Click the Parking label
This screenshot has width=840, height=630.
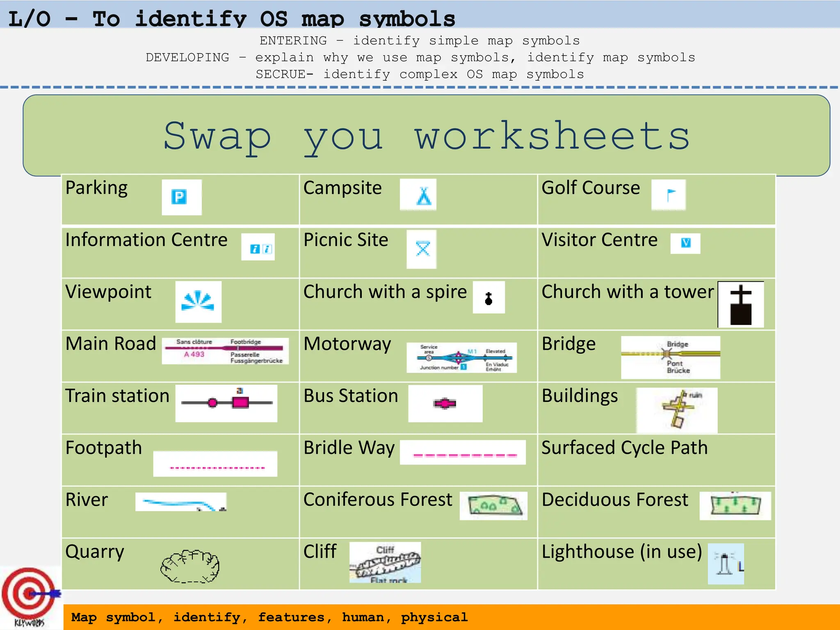96,188
